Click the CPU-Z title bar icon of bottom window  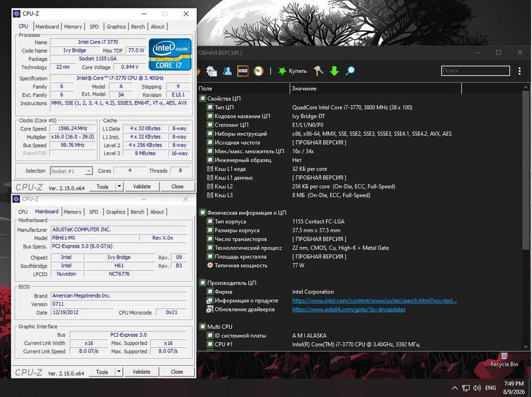(x=16, y=199)
